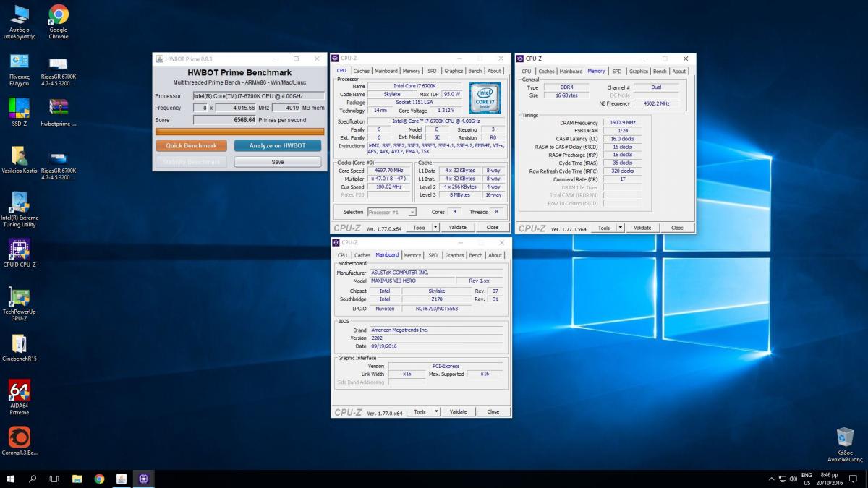This screenshot has width=868, height=488.
Task: Click the ENG US language indicator
Action: click(x=807, y=479)
